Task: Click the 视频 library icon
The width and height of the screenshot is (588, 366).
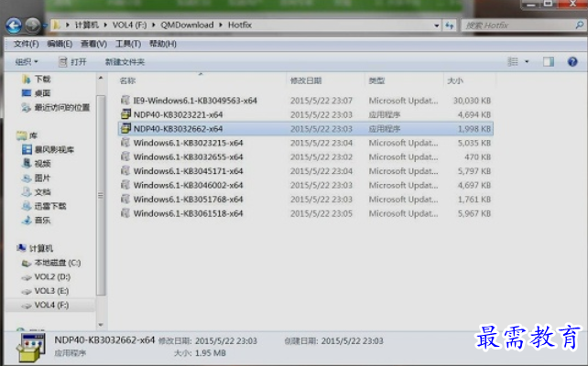Action: pos(27,164)
